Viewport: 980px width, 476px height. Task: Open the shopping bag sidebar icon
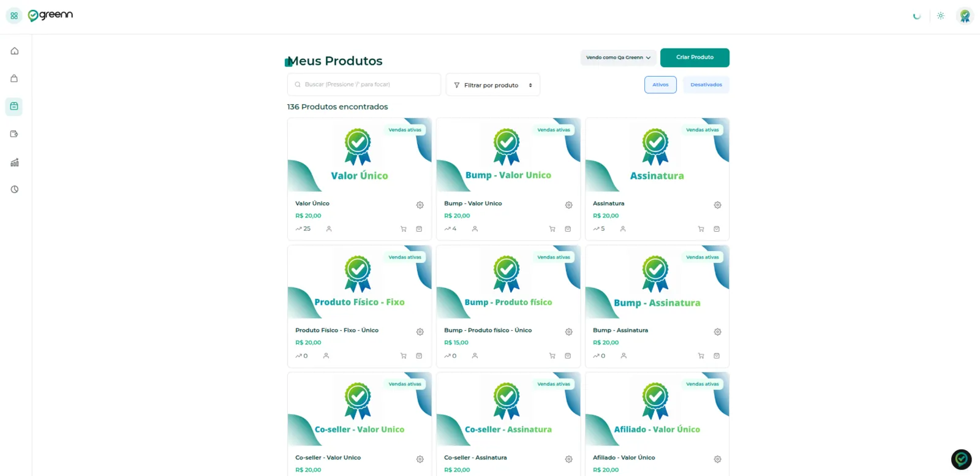point(14,78)
